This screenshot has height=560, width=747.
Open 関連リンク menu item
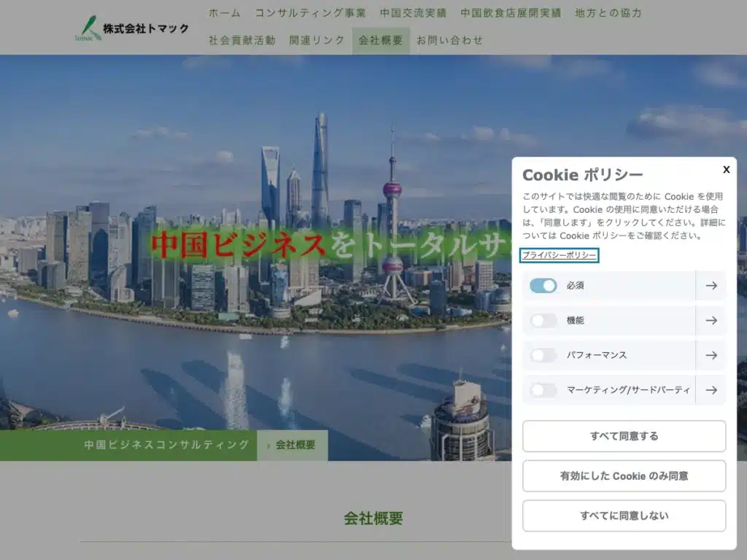317,41
